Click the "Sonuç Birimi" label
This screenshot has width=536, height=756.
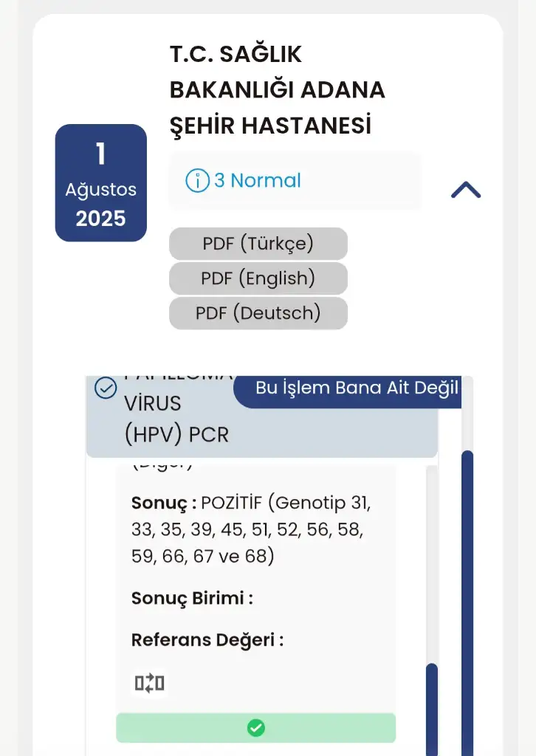[x=192, y=598]
